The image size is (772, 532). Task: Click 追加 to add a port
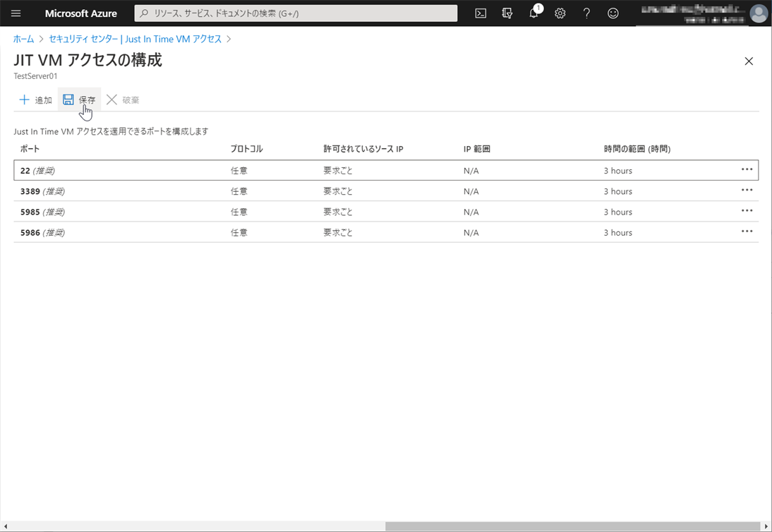point(35,100)
